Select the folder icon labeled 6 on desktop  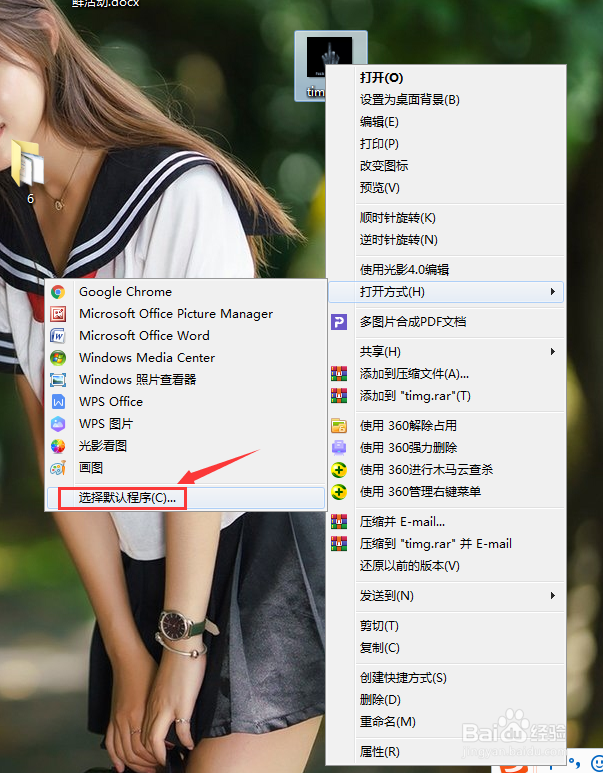point(27,164)
